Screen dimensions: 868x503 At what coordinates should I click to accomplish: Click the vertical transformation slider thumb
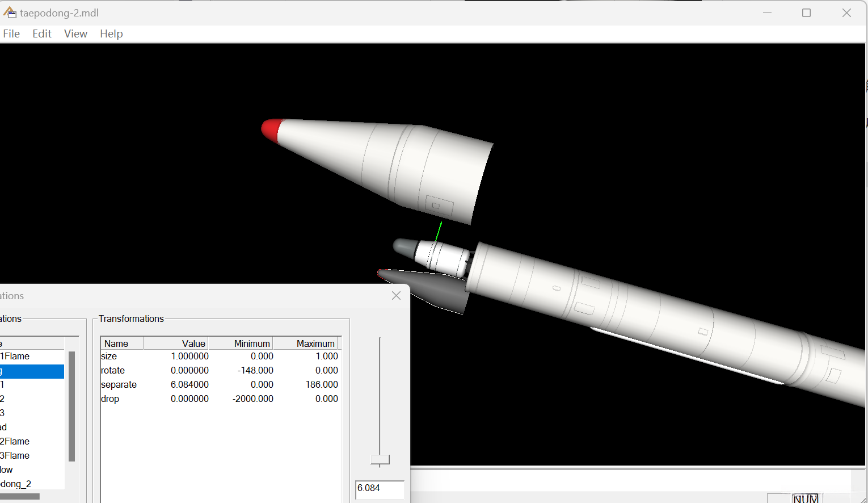[380, 460]
